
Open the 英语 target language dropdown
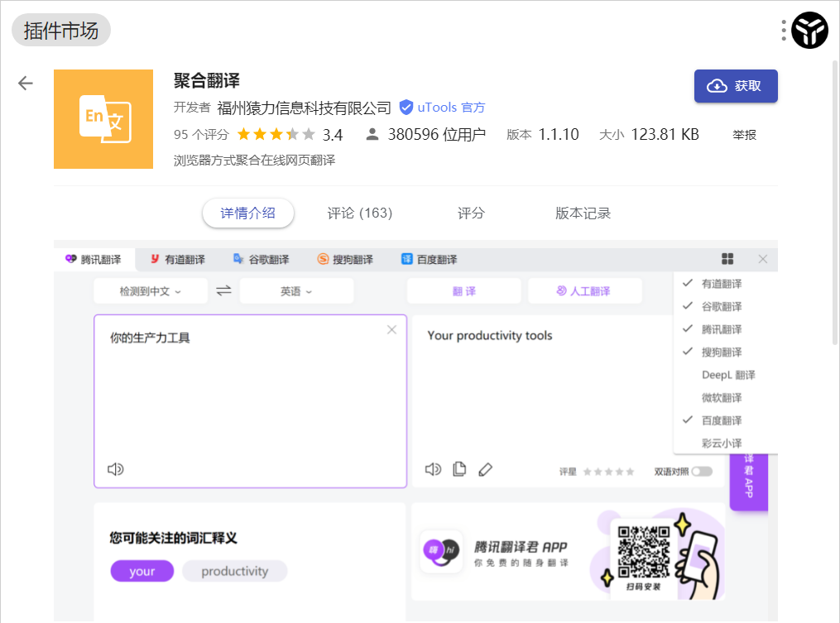pyautogui.click(x=295, y=291)
